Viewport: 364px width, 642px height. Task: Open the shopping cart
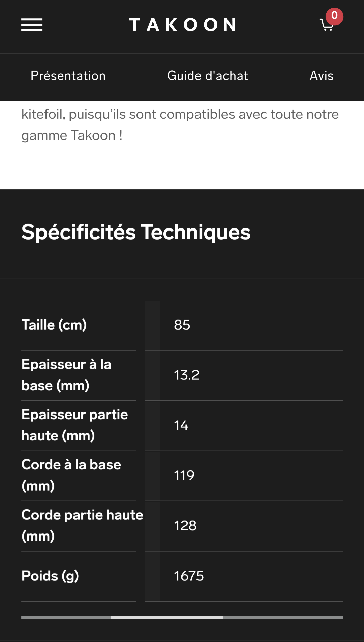326,26
